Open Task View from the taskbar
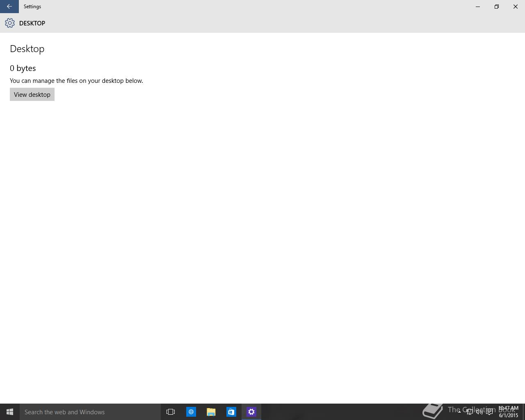This screenshot has height=420, width=525. [171, 412]
